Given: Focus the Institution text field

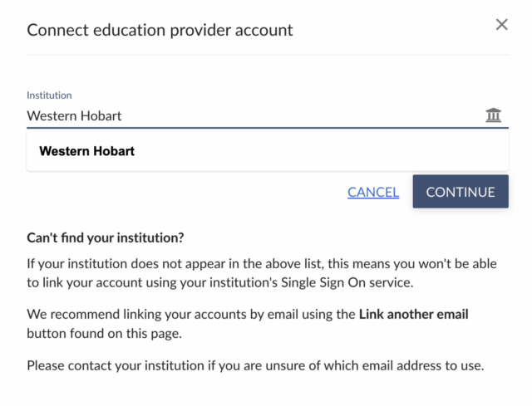Looking at the screenshot, I should click(249, 116).
